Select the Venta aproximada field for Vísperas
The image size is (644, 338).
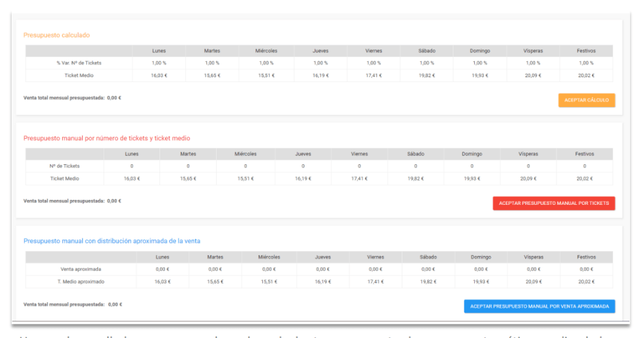click(x=533, y=269)
